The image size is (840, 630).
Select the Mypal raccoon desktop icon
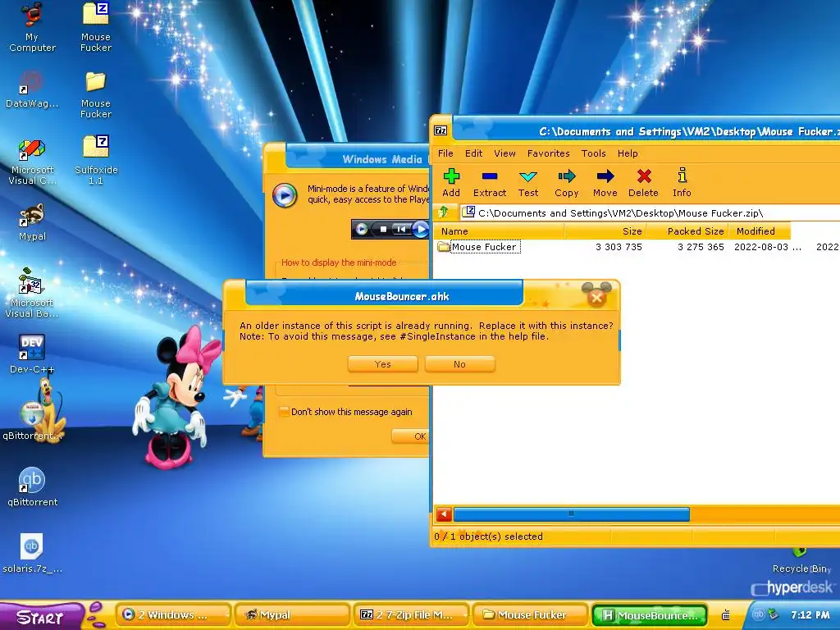[x=32, y=221]
